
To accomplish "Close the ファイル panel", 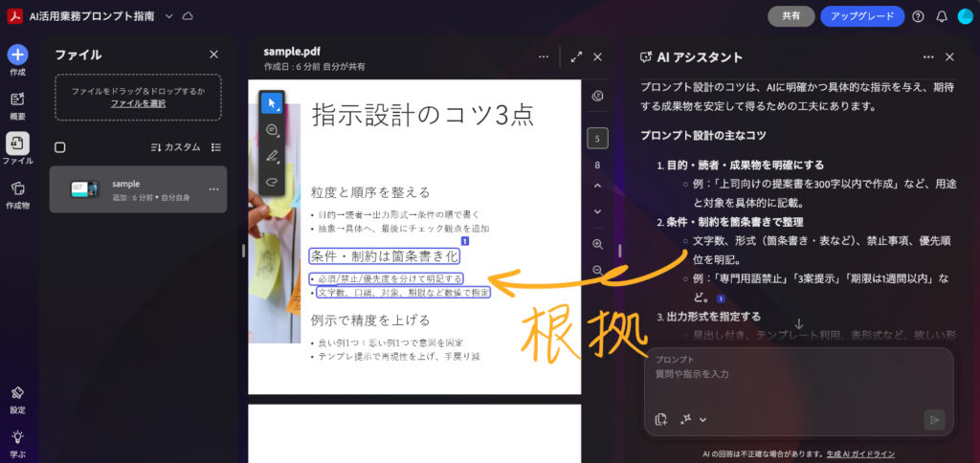I will (213, 55).
